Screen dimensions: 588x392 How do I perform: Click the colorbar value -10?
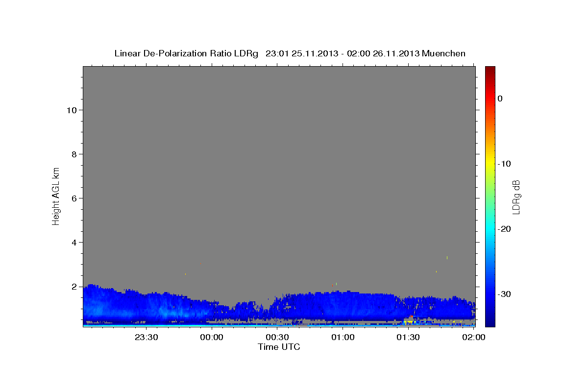click(504, 164)
